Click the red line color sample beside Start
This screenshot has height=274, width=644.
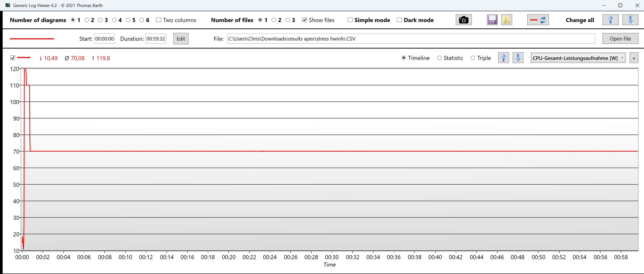[x=32, y=39]
